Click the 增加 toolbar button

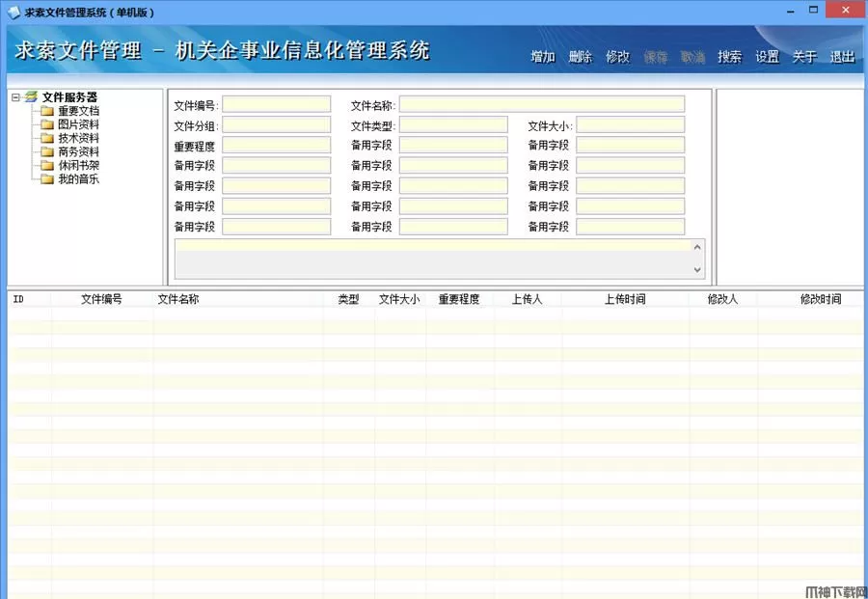click(x=543, y=57)
